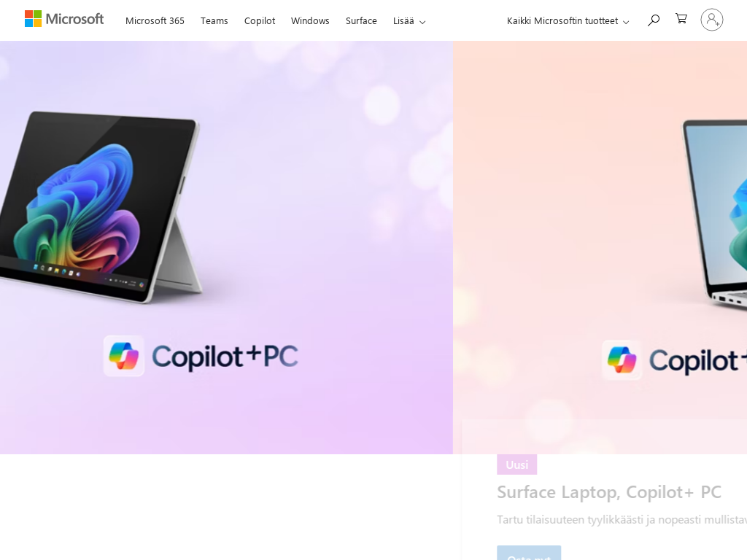This screenshot has height=560, width=747.
Task: Go to the Teams menu item
Action: click(x=214, y=21)
